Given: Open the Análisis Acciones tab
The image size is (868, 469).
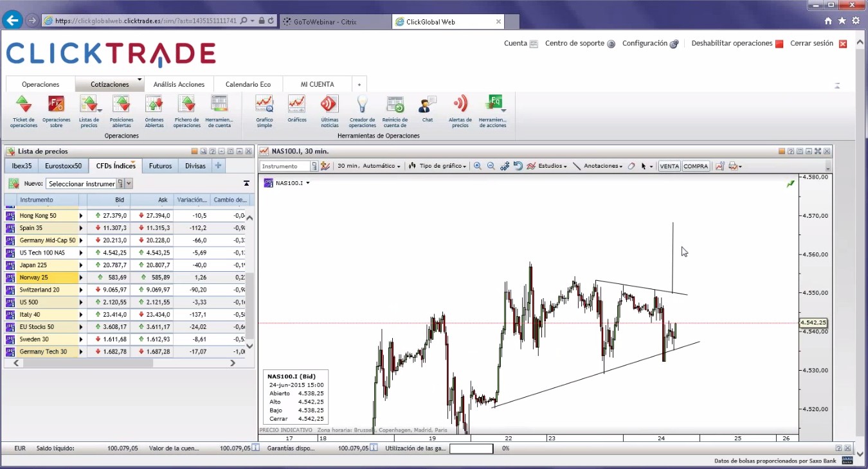Looking at the screenshot, I should tap(179, 84).
